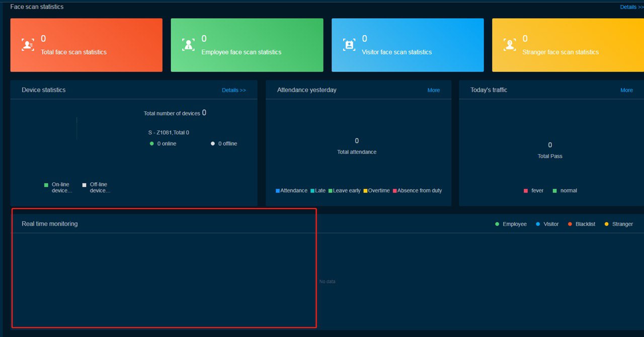
Task: Toggle Overtime legend entry
Action: [x=376, y=190]
